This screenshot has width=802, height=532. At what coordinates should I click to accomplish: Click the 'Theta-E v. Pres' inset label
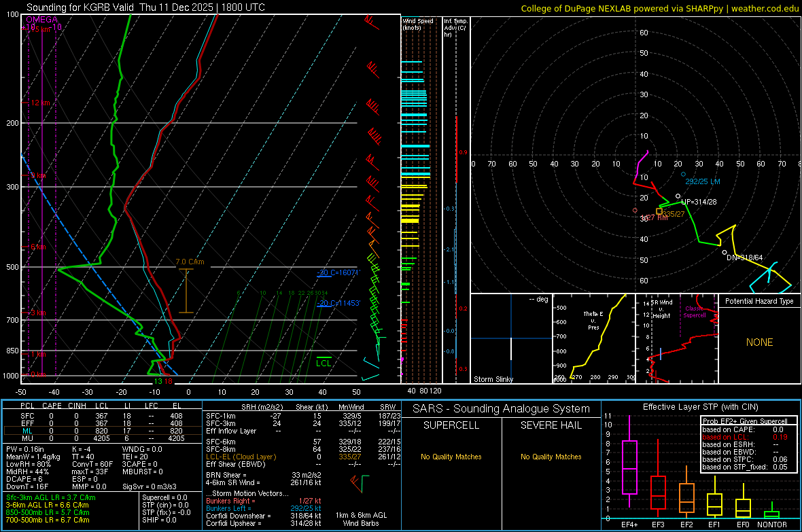coord(593,321)
